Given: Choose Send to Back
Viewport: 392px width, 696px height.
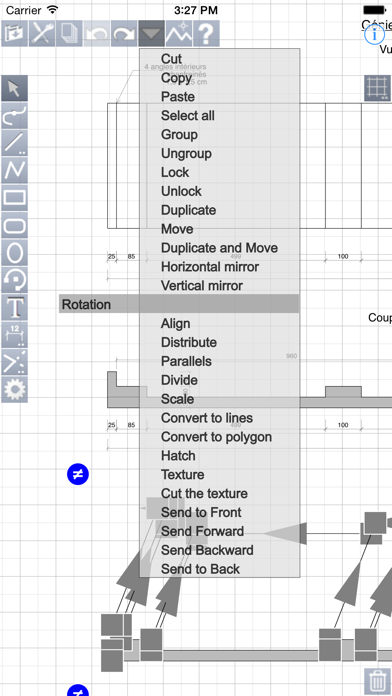Looking at the screenshot, I should (x=200, y=569).
